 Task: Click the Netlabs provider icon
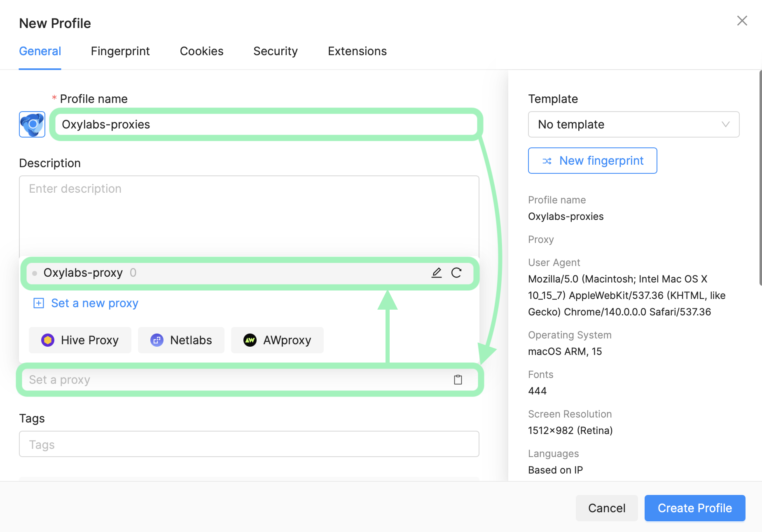pyautogui.click(x=157, y=340)
